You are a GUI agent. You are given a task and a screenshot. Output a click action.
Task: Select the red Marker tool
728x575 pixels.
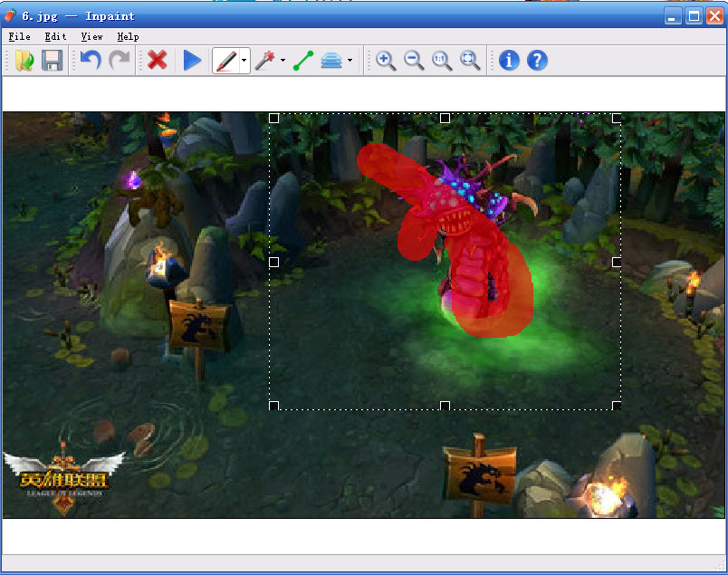(226, 61)
